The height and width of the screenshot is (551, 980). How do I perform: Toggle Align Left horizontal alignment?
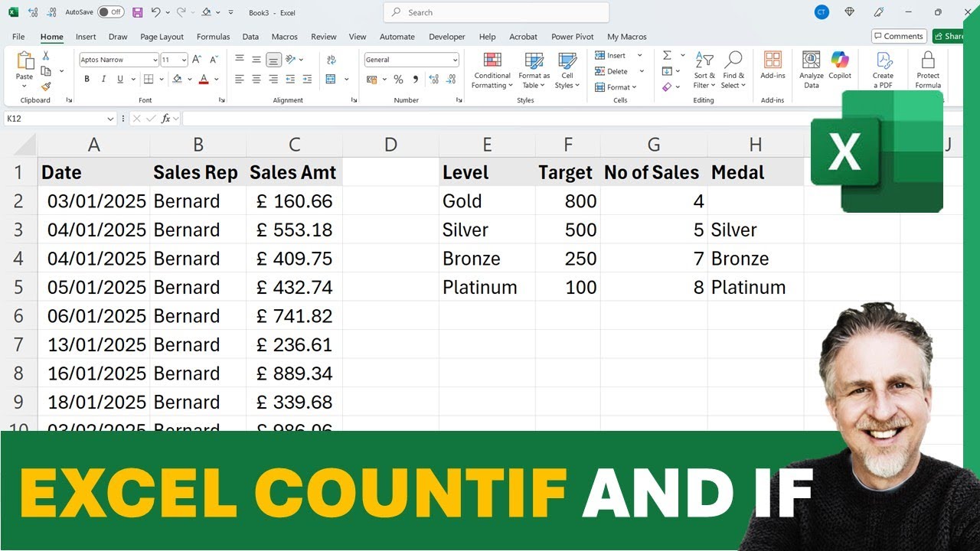point(240,79)
